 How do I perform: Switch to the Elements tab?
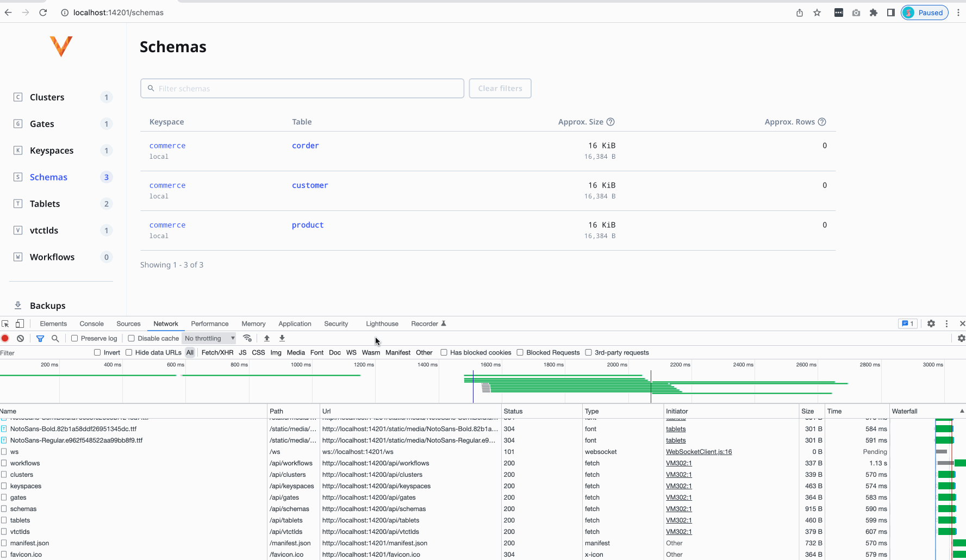(x=53, y=323)
